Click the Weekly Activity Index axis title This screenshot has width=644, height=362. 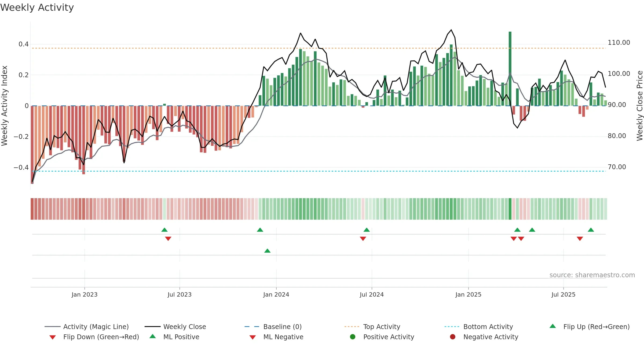4,106
